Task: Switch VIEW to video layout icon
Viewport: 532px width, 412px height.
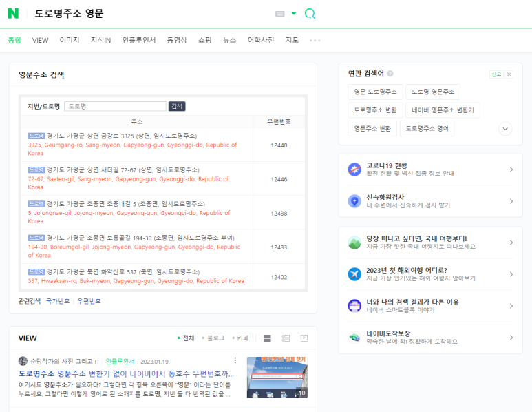Action: click(x=304, y=338)
